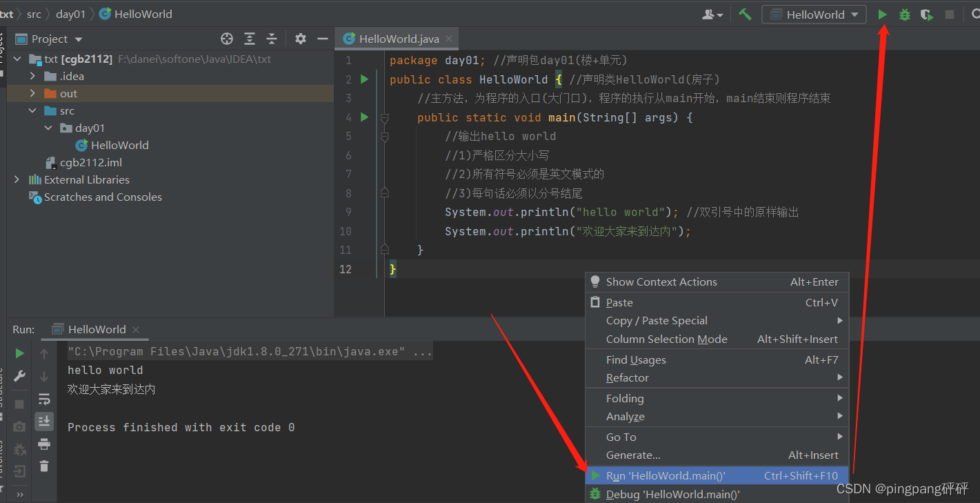Image resolution: width=980 pixels, height=503 pixels.
Task: Open Go To submenu
Action: coord(717,437)
